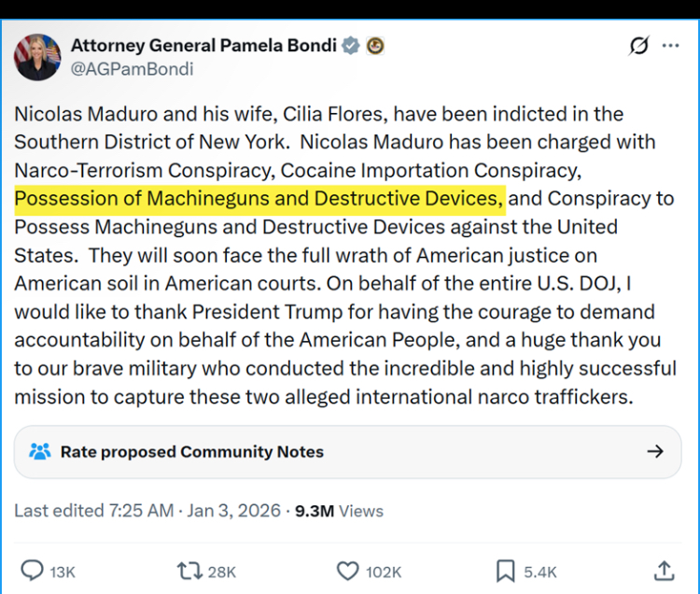The image size is (700, 594).
Task: Click the reply speech bubble icon
Action: click(x=32, y=571)
